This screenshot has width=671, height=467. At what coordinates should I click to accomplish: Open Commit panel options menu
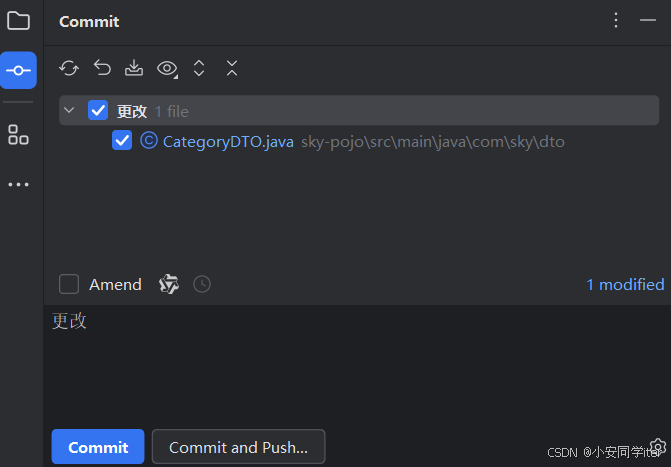pos(616,20)
